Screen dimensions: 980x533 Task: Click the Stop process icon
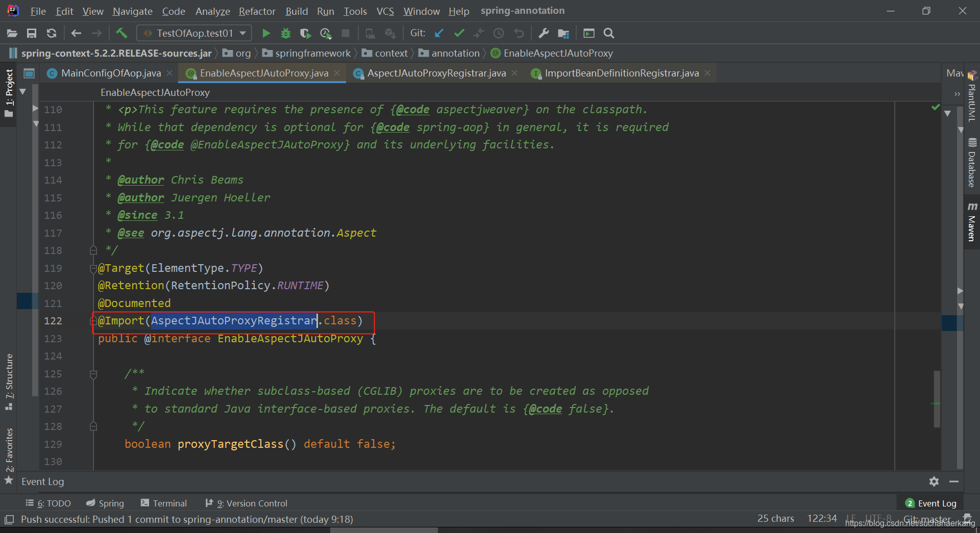346,33
